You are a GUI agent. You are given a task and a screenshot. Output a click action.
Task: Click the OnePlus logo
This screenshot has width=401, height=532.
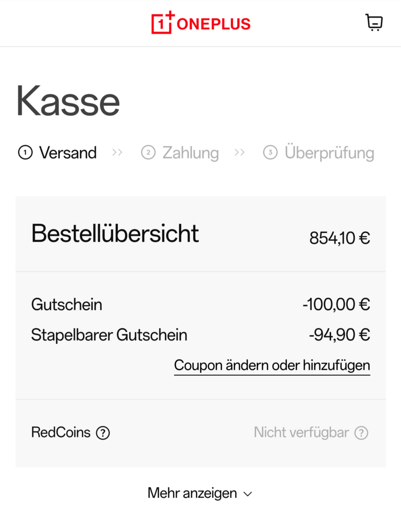point(201,23)
